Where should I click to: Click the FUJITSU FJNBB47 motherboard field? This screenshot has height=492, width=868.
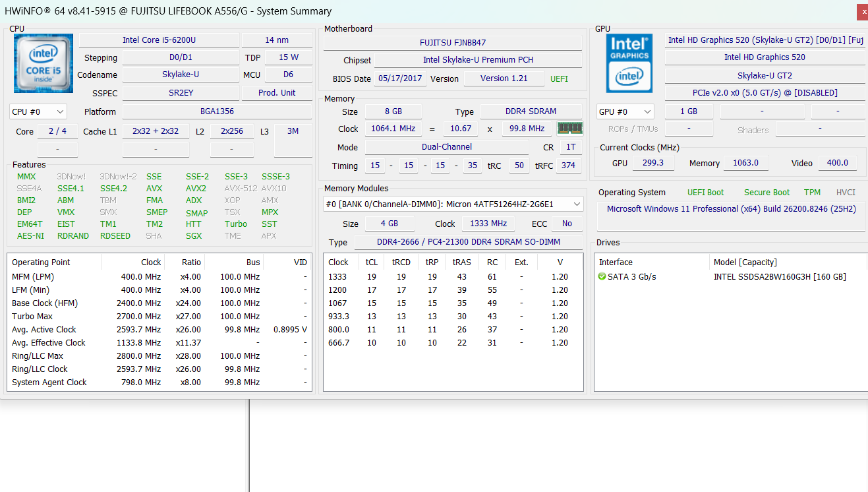point(453,42)
